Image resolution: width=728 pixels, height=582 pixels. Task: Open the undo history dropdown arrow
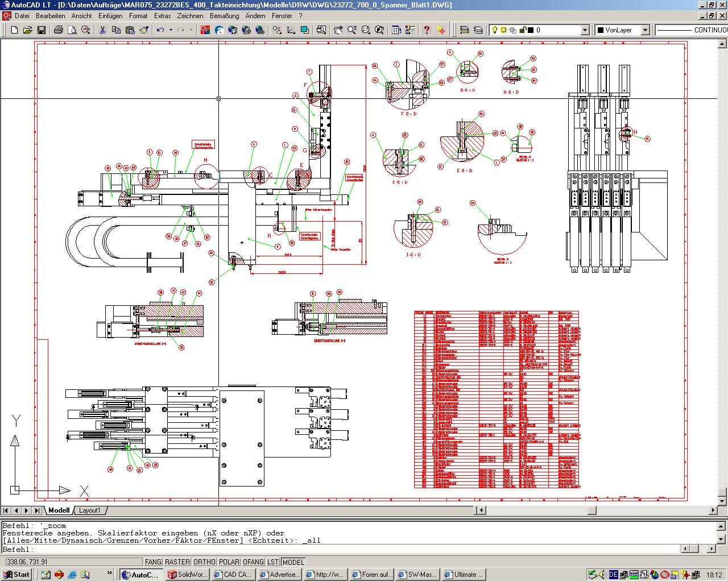[170, 30]
